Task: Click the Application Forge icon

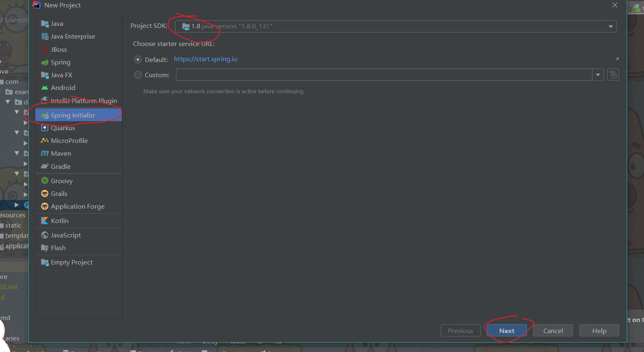Action: click(x=45, y=206)
